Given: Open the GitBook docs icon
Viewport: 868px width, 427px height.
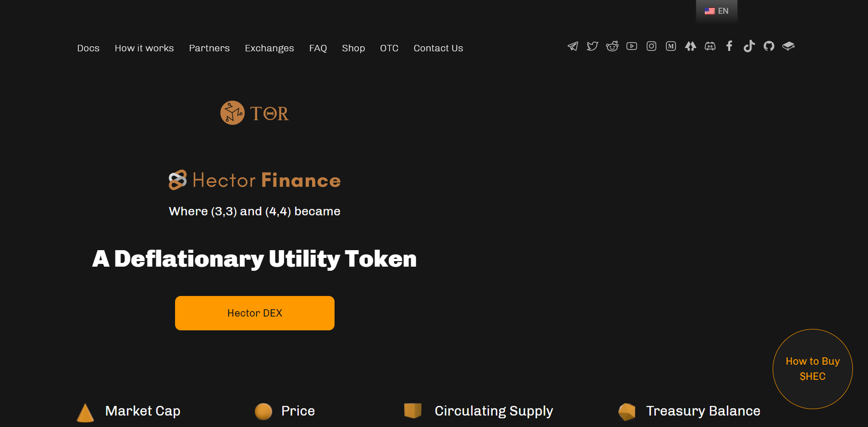Looking at the screenshot, I should pyautogui.click(x=788, y=46).
